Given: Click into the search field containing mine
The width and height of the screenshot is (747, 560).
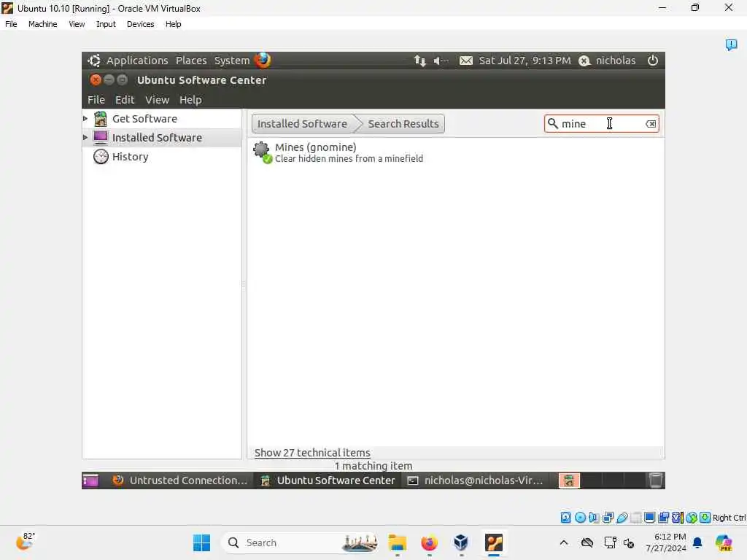Looking at the screenshot, I should pos(601,124).
